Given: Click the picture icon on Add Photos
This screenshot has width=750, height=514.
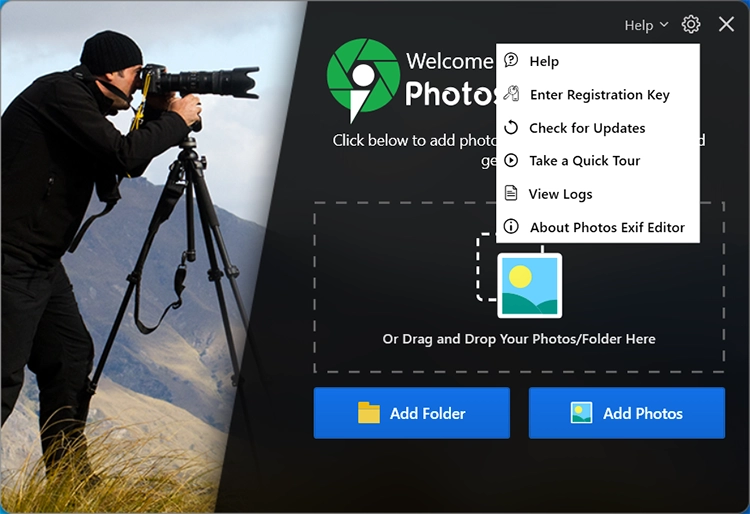Looking at the screenshot, I should point(582,413).
